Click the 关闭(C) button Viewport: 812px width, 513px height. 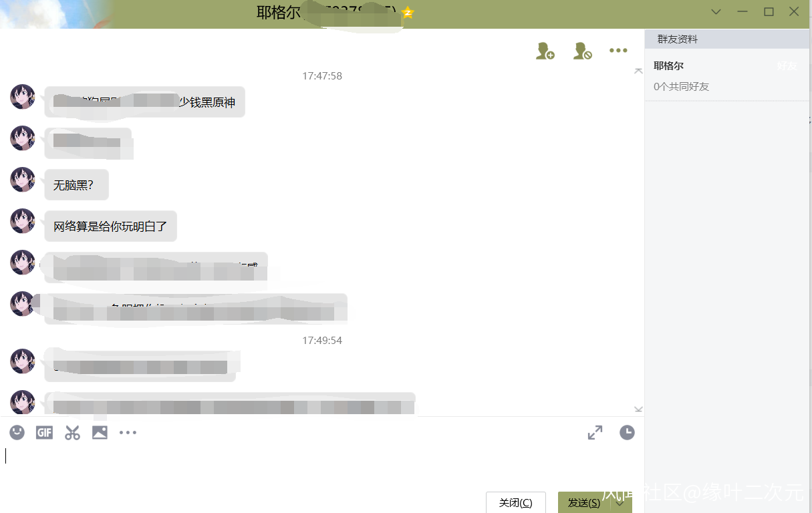point(516,503)
